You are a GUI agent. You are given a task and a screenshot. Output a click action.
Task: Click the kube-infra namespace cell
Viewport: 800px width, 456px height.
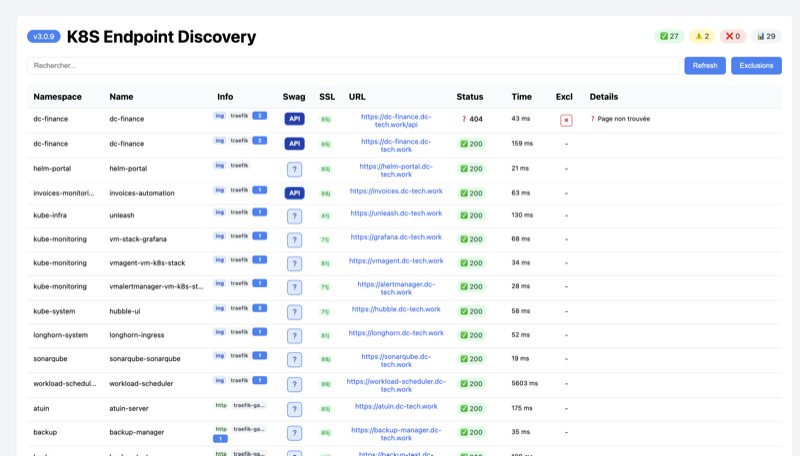coord(50,215)
